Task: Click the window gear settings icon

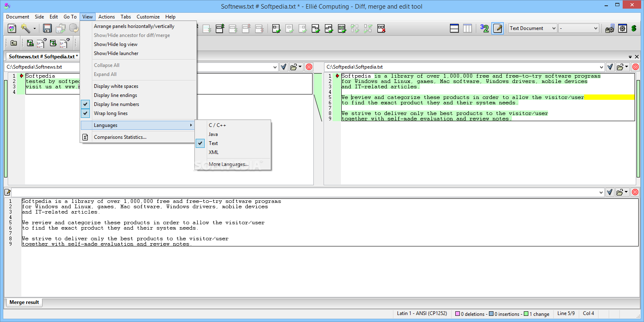Action: pos(622,28)
